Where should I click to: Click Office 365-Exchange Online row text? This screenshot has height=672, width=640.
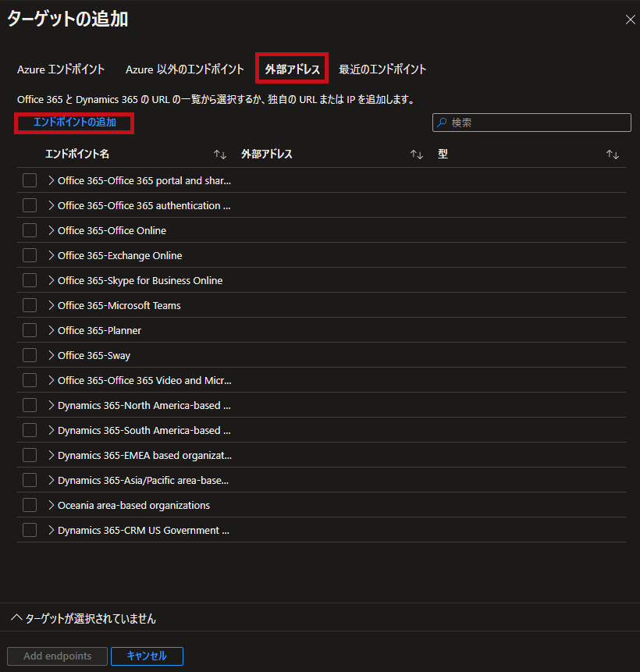pyautogui.click(x=119, y=256)
